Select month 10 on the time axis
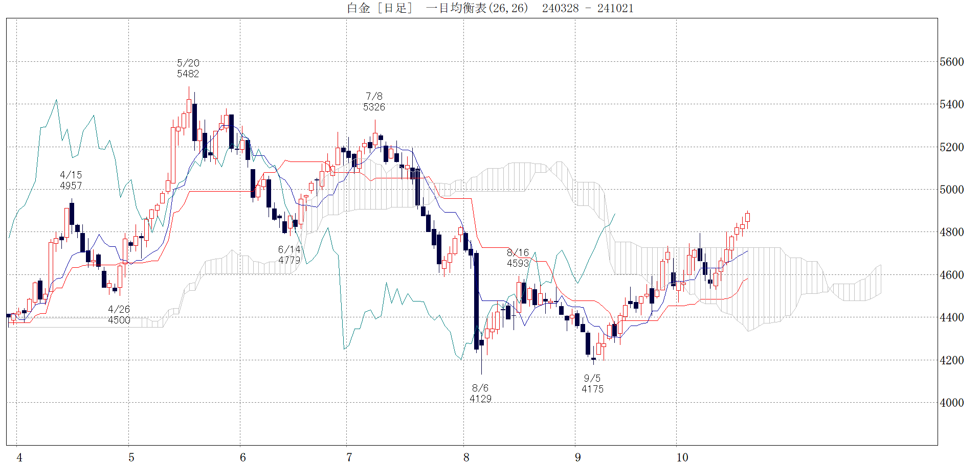Viewport: 980px width, 463px height. 682,457
